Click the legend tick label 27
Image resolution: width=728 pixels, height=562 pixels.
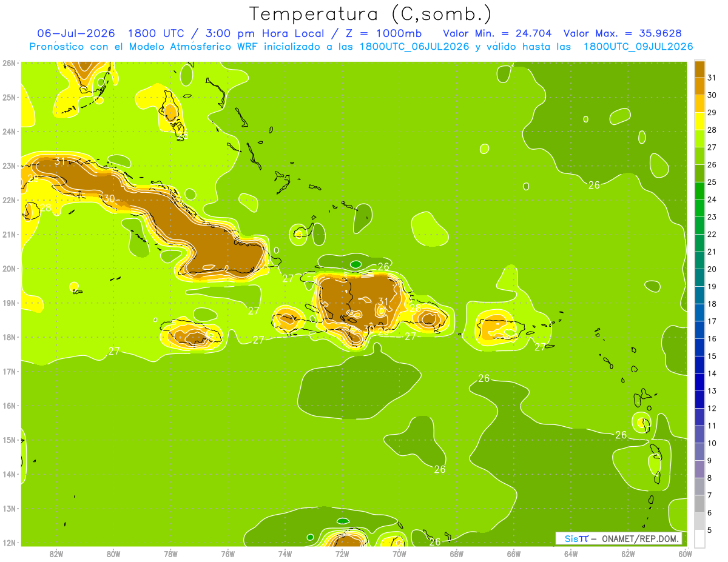coord(712,147)
